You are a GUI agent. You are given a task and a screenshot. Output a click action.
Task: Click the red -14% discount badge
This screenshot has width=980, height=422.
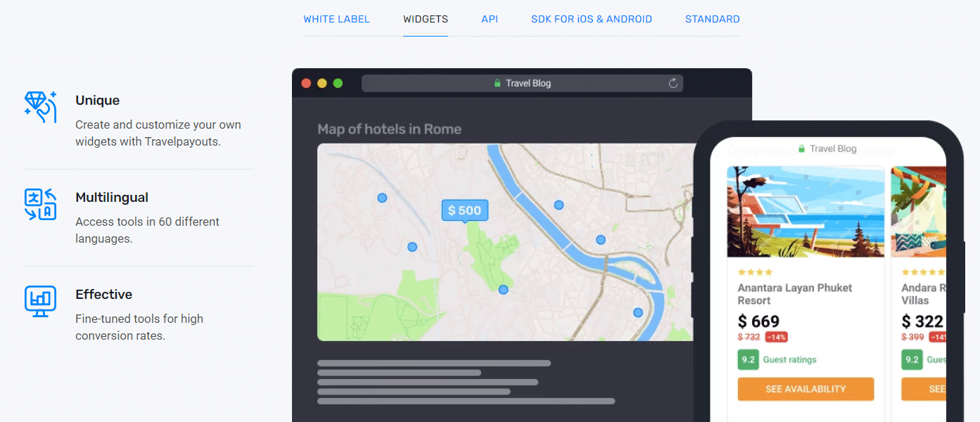(x=776, y=337)
